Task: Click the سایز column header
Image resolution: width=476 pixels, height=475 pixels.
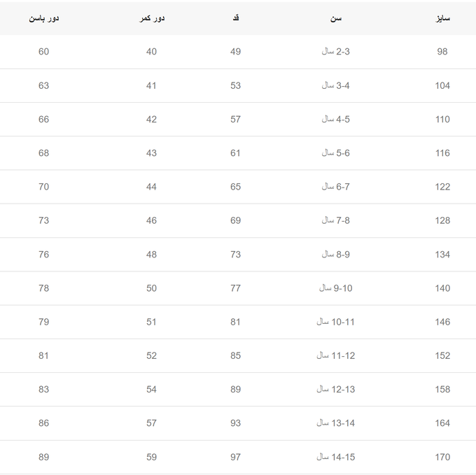Action: point(442,18)
